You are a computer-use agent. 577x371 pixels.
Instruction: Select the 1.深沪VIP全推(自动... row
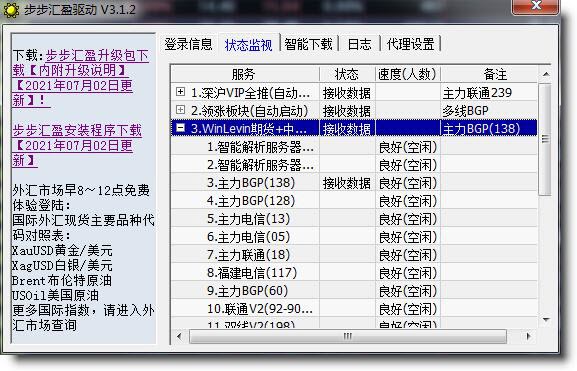pos(354,93)
